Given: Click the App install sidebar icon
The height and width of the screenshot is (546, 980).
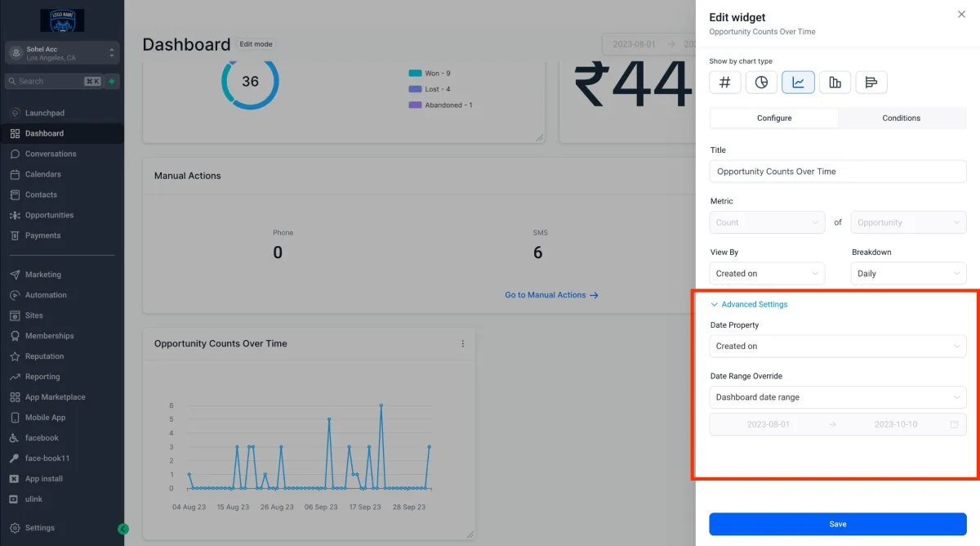Looking at the screenshot, I should pyautogui.click(x=15, y=479).
